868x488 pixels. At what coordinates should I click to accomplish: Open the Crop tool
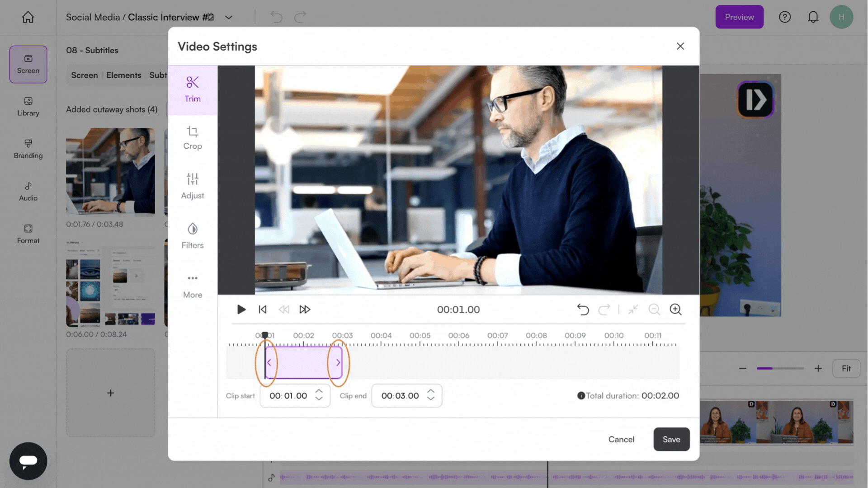click(193, 138)
